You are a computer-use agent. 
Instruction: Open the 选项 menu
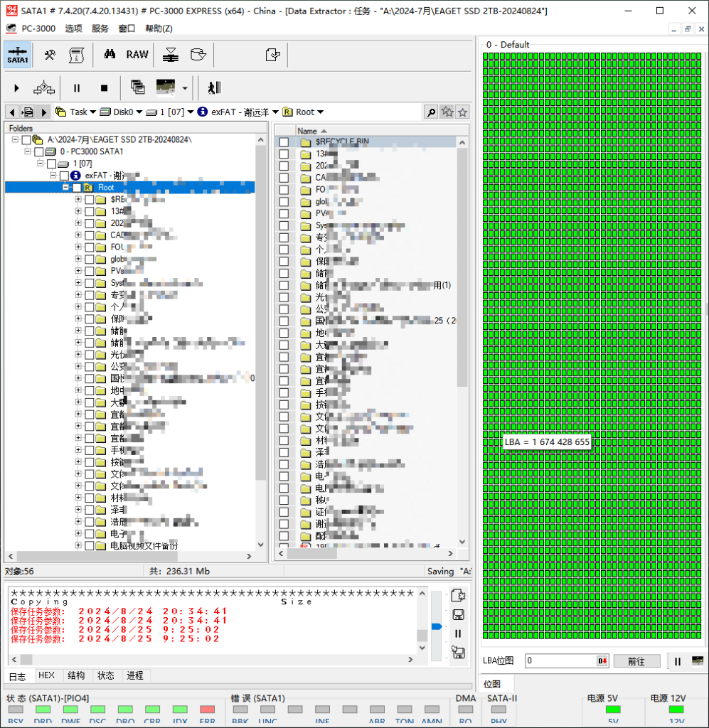73,28
